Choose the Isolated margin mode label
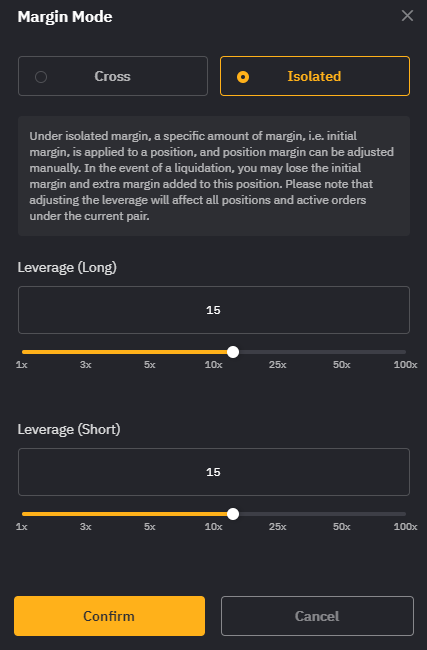The height and width of the screenshot is (650, 427). coord(314,76)
